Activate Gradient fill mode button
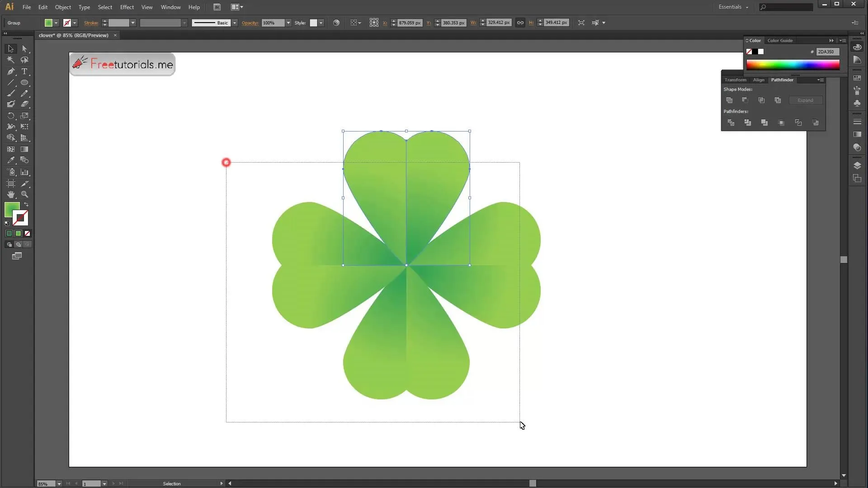 click(x=18, y=234)
